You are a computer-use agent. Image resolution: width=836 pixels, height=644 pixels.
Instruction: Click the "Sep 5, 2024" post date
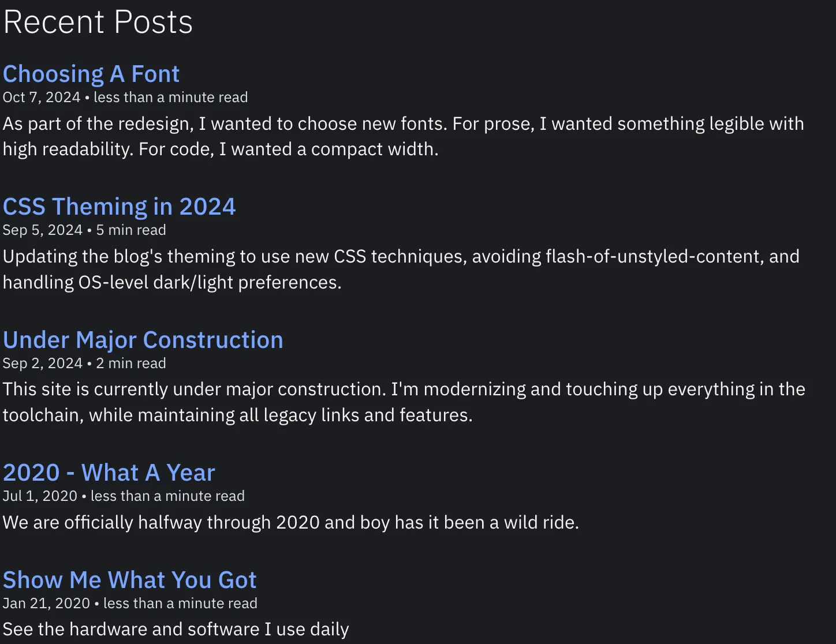point(43,230)
